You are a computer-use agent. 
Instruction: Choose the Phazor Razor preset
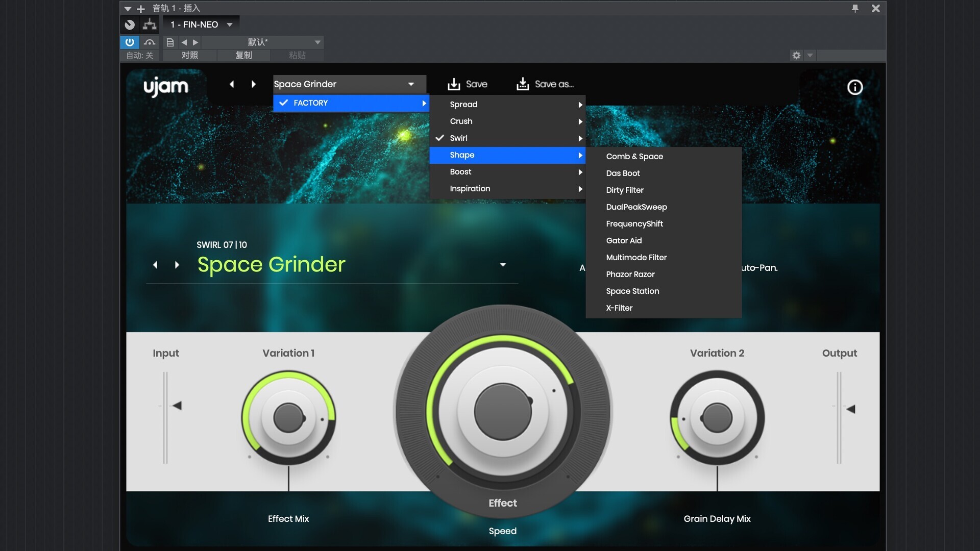point(664,274)
